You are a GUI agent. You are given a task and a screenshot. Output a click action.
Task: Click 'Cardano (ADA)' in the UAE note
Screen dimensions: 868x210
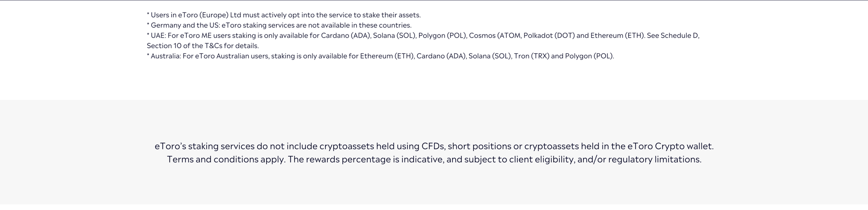tap(345, 35)
